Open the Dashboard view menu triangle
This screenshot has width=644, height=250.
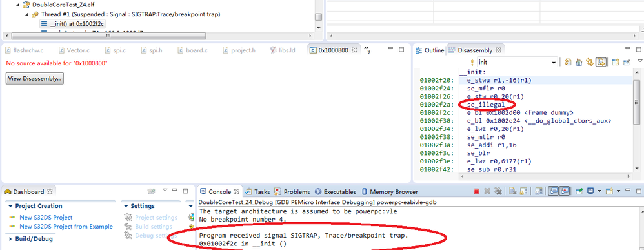(165, 190)
